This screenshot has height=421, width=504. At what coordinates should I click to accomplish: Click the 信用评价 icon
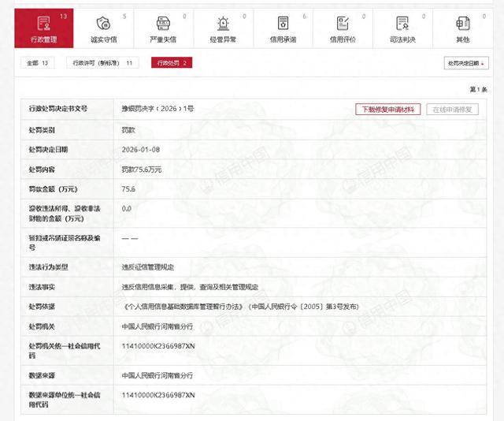point(343,23)
